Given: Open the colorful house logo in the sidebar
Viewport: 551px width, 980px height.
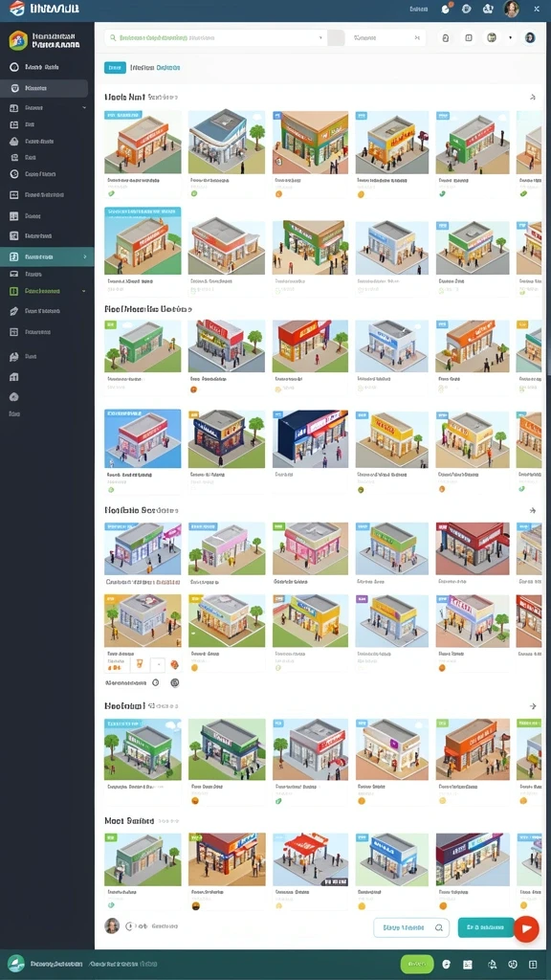Looking at the screenshot, I should 18,40.
